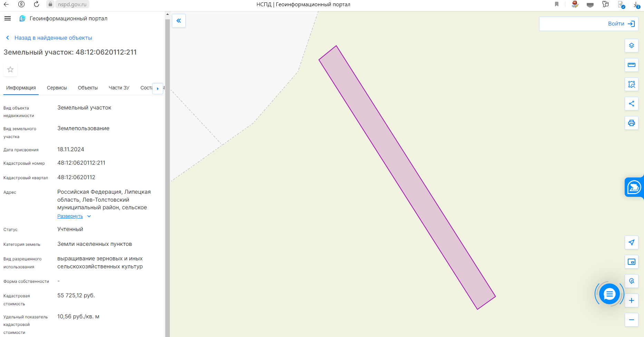Zoom in the map with plus

tap(631, 300)
